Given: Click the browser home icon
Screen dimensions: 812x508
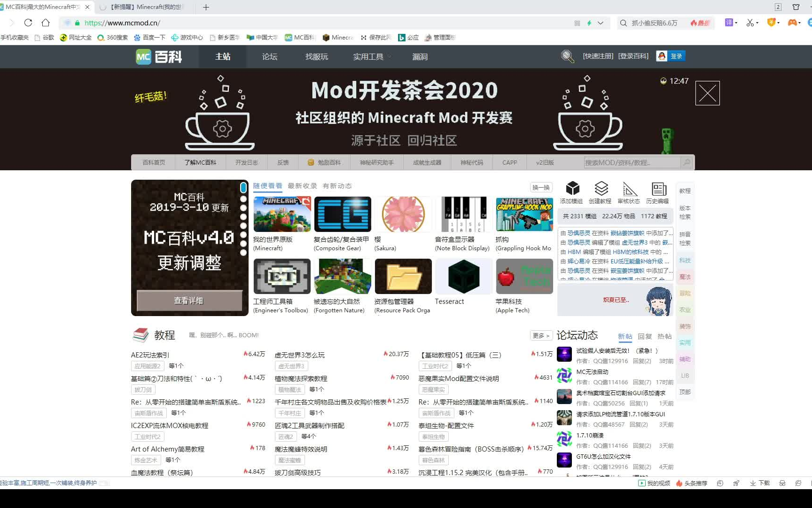Looking at the screenshot, I should point(46,23).
